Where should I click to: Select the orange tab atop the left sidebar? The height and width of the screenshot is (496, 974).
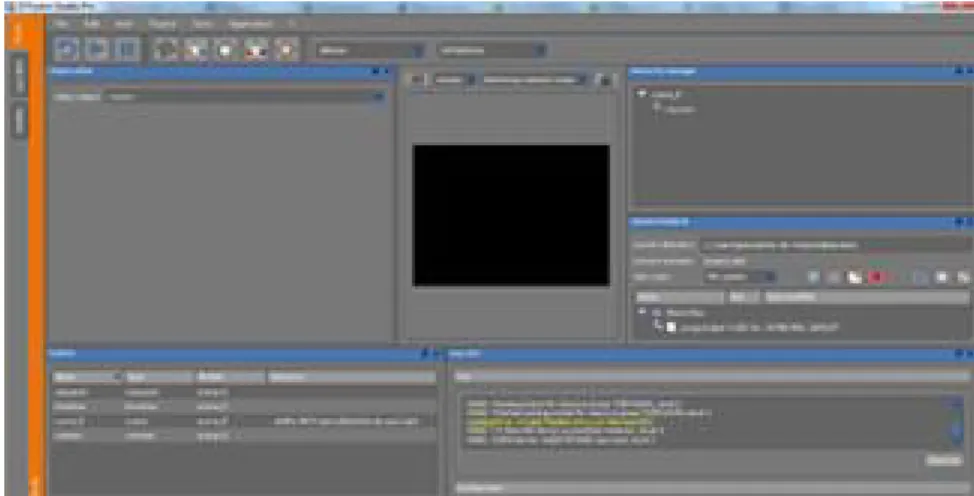pyautogui.click(x=17, y=31)
